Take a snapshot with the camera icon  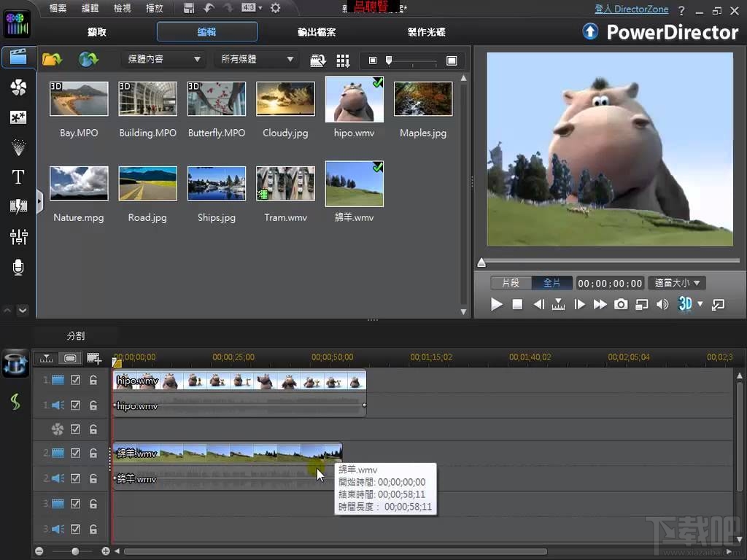click(x=620, y=305)
